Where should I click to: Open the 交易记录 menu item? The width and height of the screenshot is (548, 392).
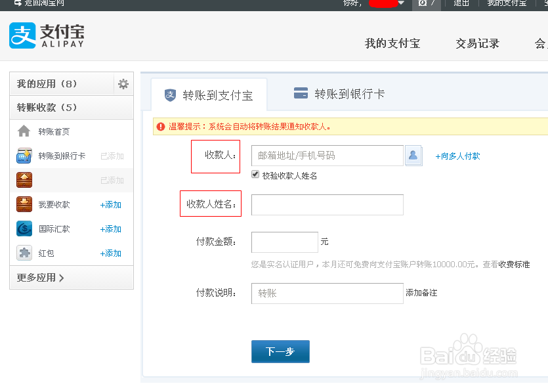pos(477,43)
